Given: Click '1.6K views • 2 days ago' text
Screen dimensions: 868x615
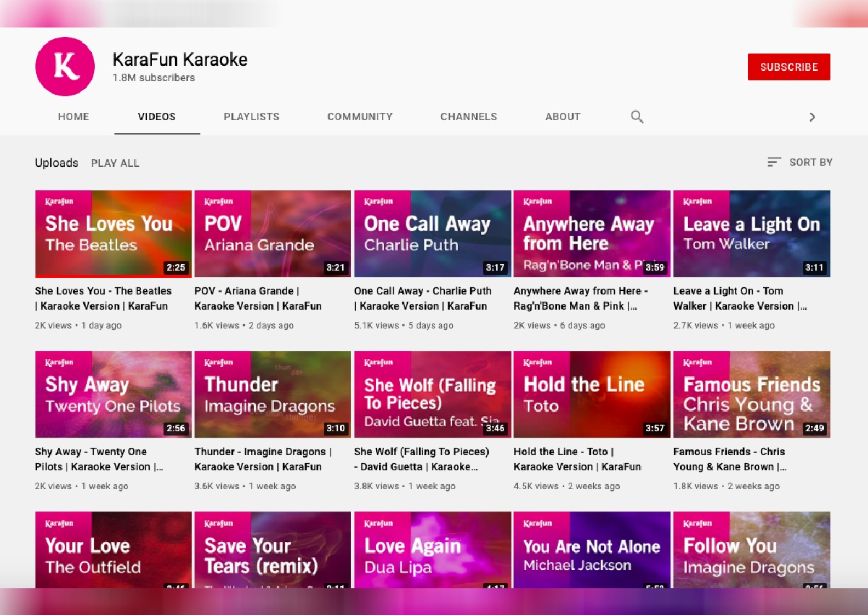Looking at the screenshot, I should point(244,326).
